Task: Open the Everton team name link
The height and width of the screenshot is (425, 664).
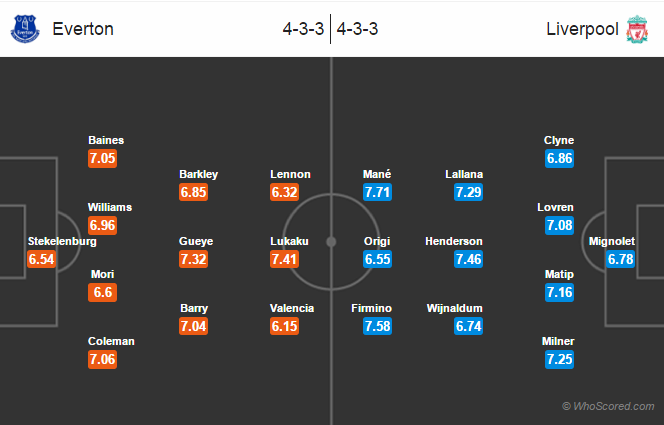Action: coord(83,29)
